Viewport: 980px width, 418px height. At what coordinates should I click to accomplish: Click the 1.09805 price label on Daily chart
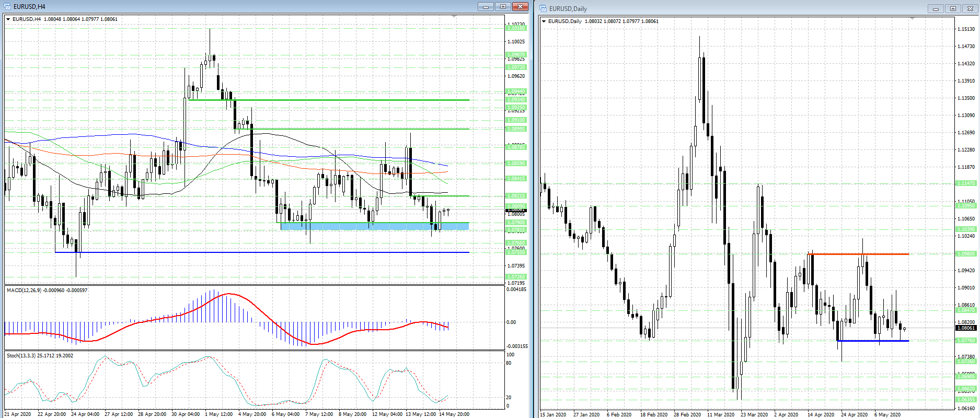(965, 254)
